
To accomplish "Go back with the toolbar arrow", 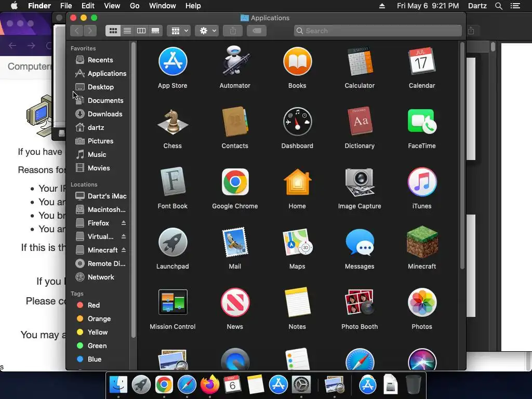I will pos(77,31).
